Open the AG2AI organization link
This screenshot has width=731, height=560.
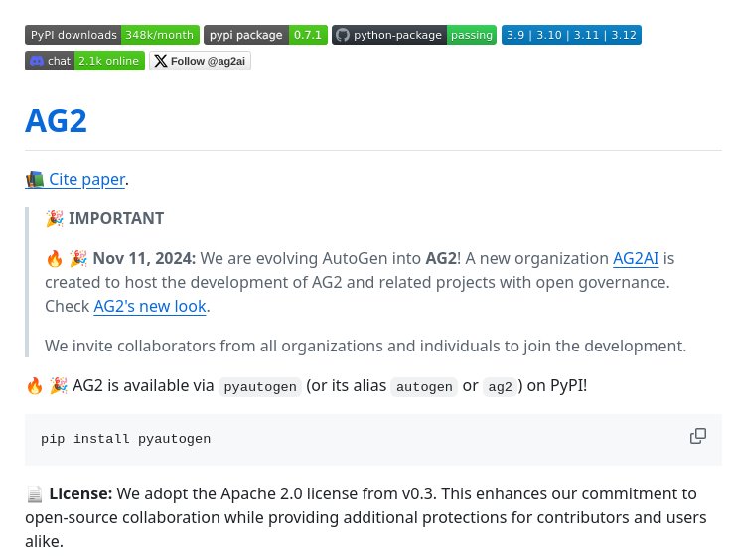click(636, 258)
